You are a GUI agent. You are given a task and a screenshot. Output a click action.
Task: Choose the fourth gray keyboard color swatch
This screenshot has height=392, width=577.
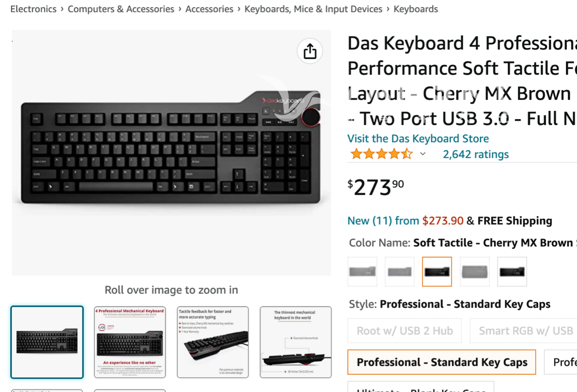[475, 271]
